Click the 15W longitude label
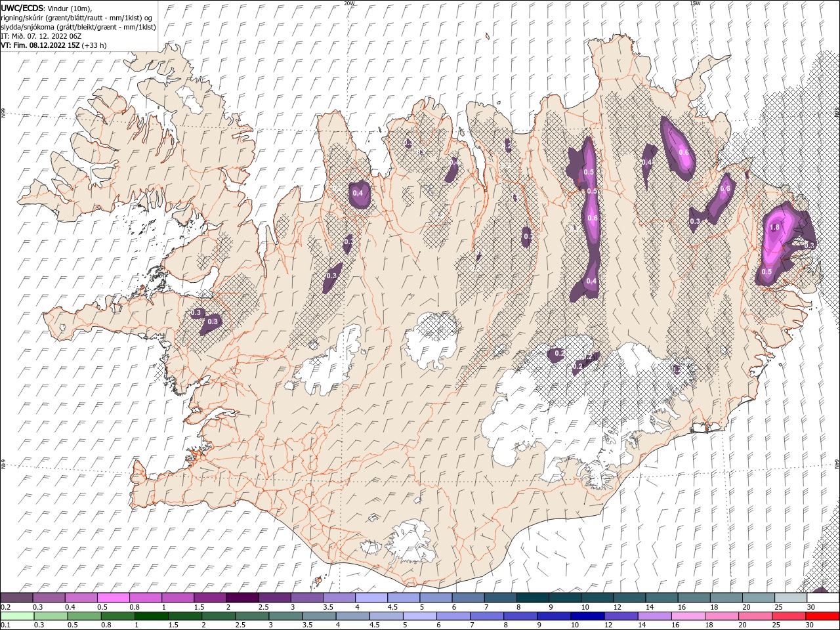 pos(695,3)
